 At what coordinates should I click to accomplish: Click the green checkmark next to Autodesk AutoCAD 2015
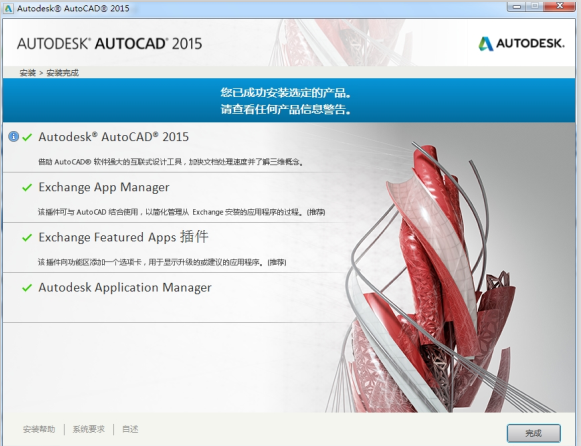point(27,137)
